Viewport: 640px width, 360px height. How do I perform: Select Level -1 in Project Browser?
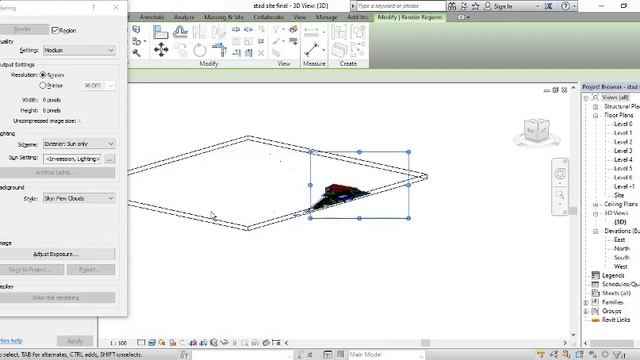(624, 187)
